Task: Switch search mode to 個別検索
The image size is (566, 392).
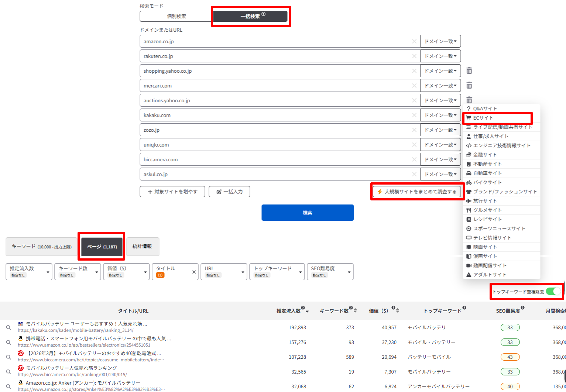Action: 176,16
